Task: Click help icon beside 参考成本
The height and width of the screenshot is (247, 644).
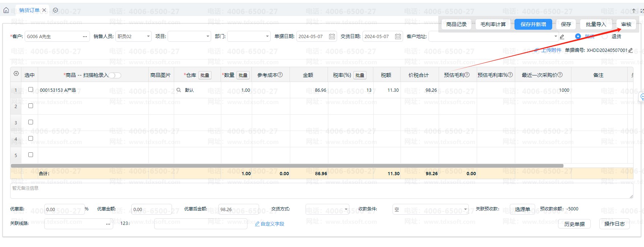Action: (280, 75)
